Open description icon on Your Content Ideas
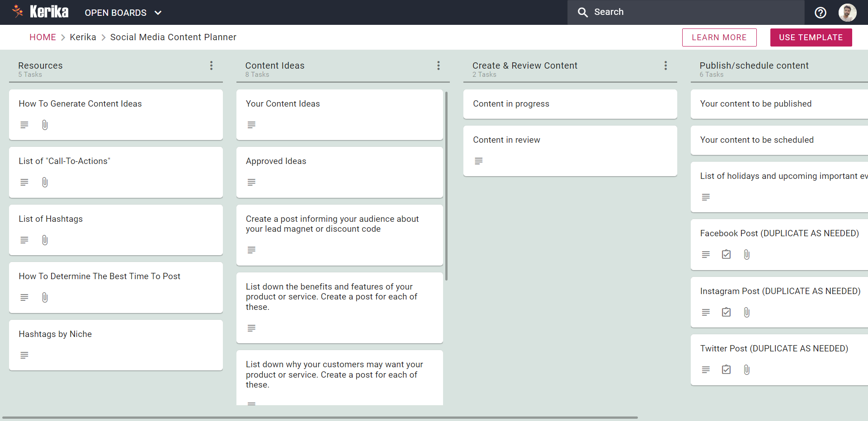868x421 pixels. pos(251,125)
